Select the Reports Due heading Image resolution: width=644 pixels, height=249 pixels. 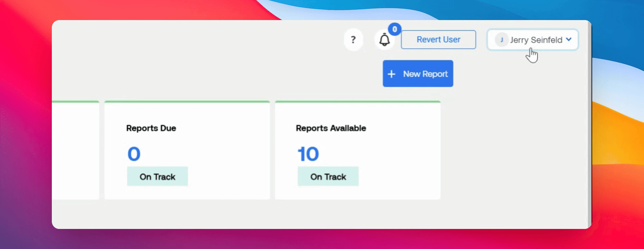click(151, 128)
